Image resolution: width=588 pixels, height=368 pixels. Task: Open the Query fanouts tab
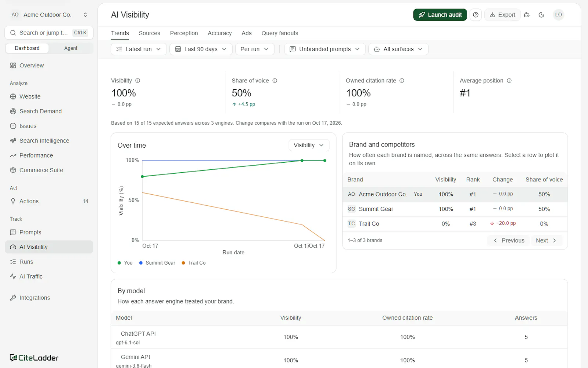(280, 33)
